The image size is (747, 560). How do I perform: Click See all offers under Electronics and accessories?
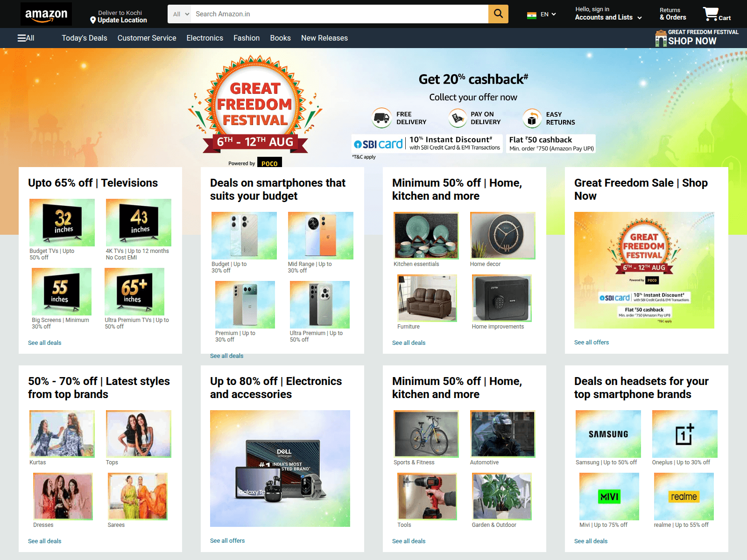(227, 541)
